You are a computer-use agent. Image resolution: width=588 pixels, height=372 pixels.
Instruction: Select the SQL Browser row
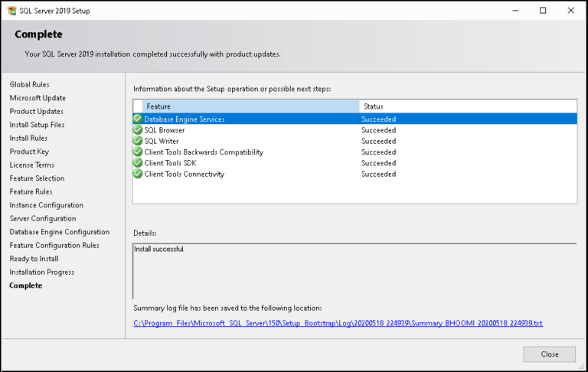[x=354, y=130]
